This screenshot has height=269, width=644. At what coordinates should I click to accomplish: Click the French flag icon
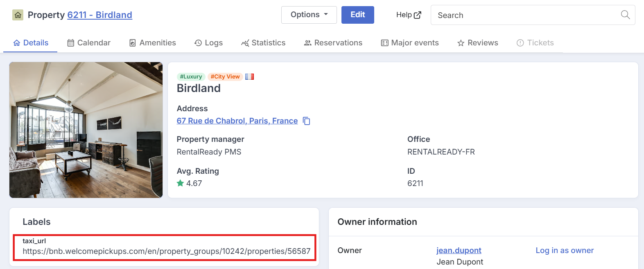pyautogui.click(x=250, y=76)
